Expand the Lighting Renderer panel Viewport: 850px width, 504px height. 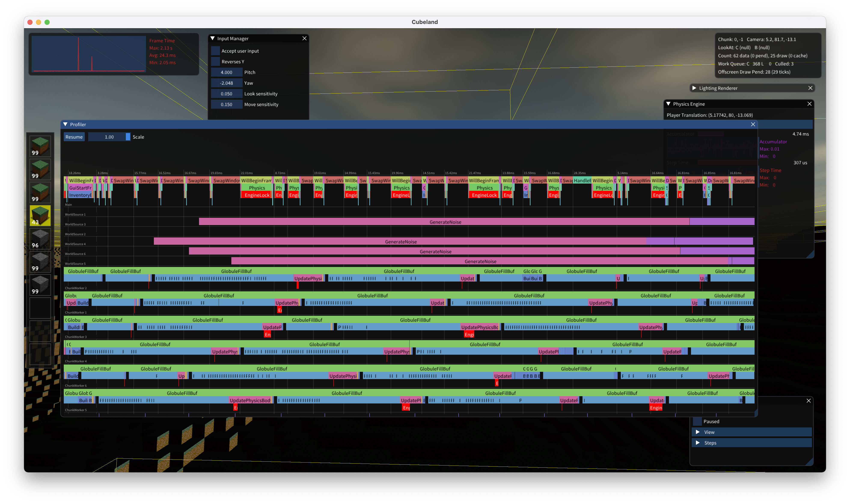coord(694,88)
